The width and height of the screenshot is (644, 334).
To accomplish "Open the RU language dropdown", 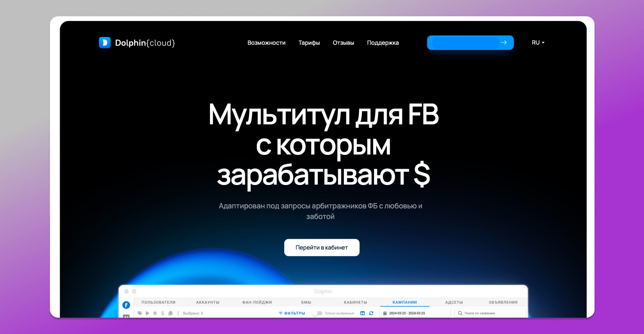I will tap(538, 43).
